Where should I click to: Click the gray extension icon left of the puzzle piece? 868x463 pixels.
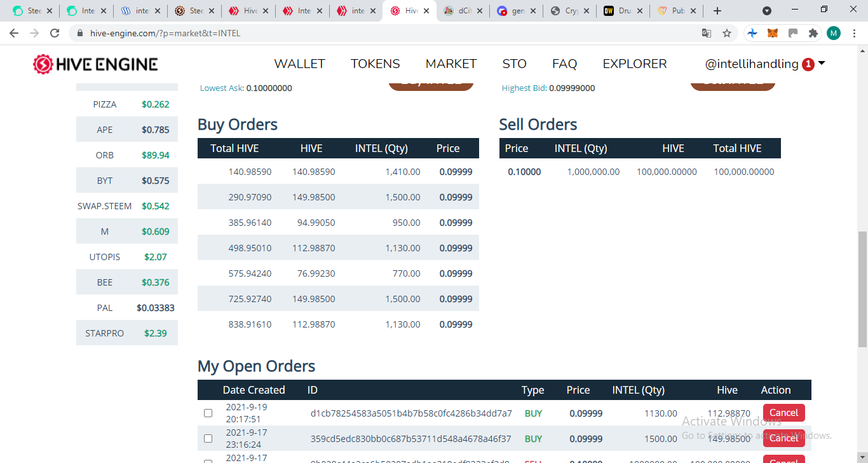[x=793, y=33]
